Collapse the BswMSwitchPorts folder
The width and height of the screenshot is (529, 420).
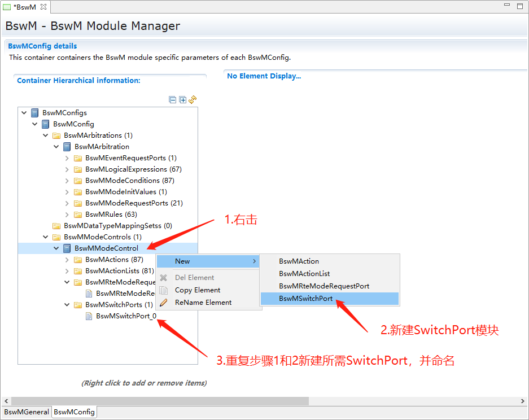67,305
